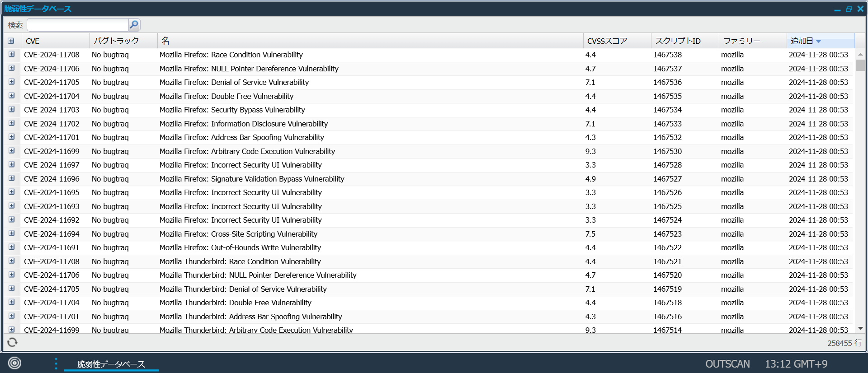Select CVE-2024-11696 cell
The width and height of the screenshot is (868, 373).
(x=52, y=179)
